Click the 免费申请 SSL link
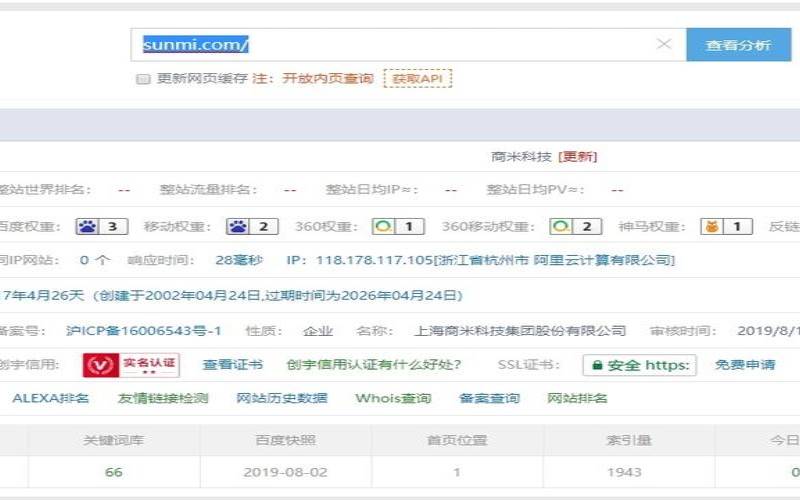Viewport: 800px width, 500px height. 745,365
